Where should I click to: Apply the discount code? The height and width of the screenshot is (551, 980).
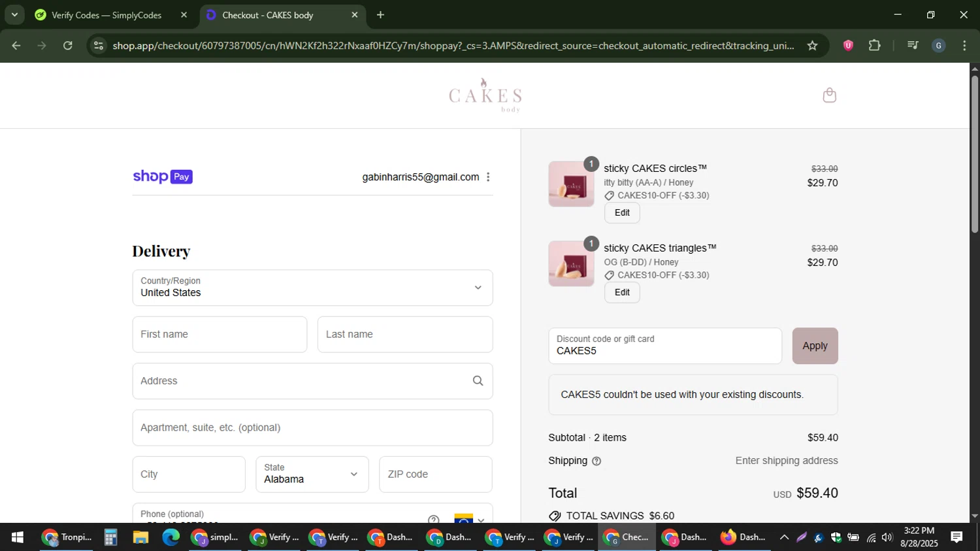[815, 346]
